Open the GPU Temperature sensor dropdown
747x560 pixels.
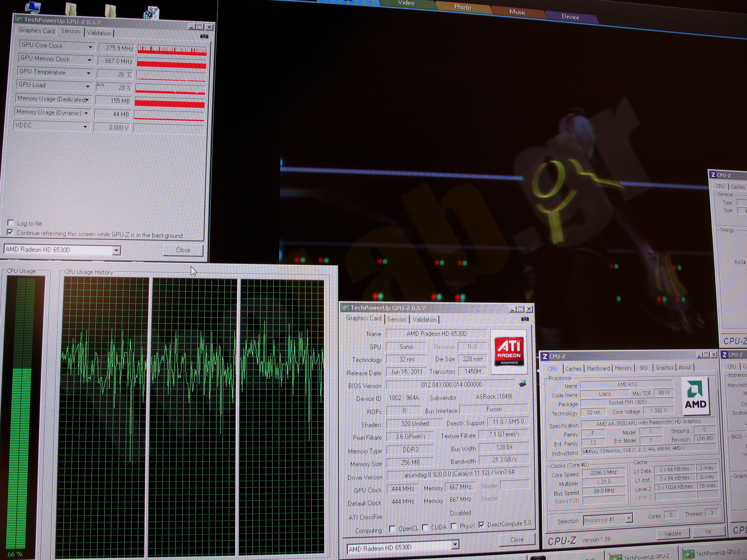[89, 73]
